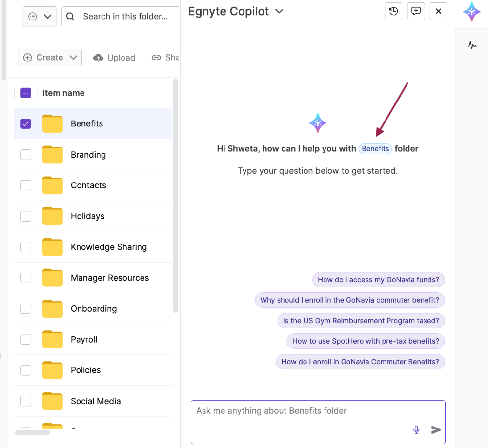Click the folder list horizontal scrollbar
This screenshot has height=448, width=488.
(x=33, y=432)
